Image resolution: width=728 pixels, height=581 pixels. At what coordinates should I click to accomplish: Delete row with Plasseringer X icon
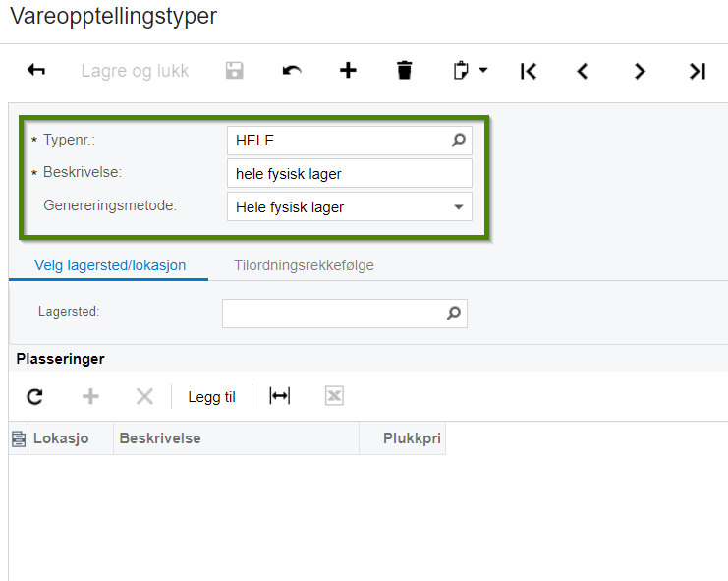pos(144,396)
